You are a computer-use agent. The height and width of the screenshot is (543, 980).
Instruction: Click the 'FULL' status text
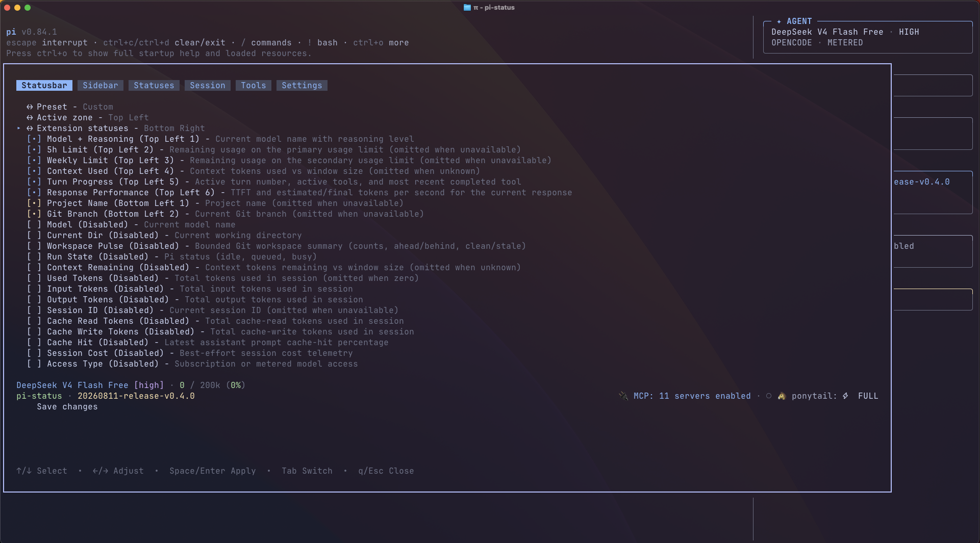(x=868, y=396)
